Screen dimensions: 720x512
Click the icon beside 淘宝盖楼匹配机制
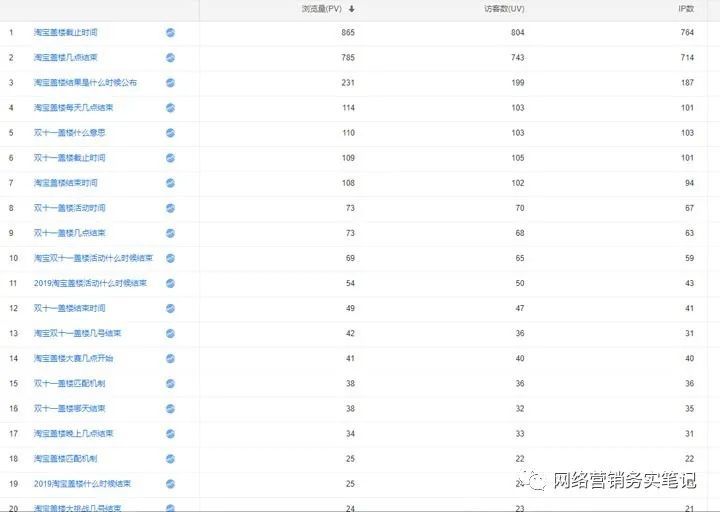pyautogui.click(x=170, y=459)
